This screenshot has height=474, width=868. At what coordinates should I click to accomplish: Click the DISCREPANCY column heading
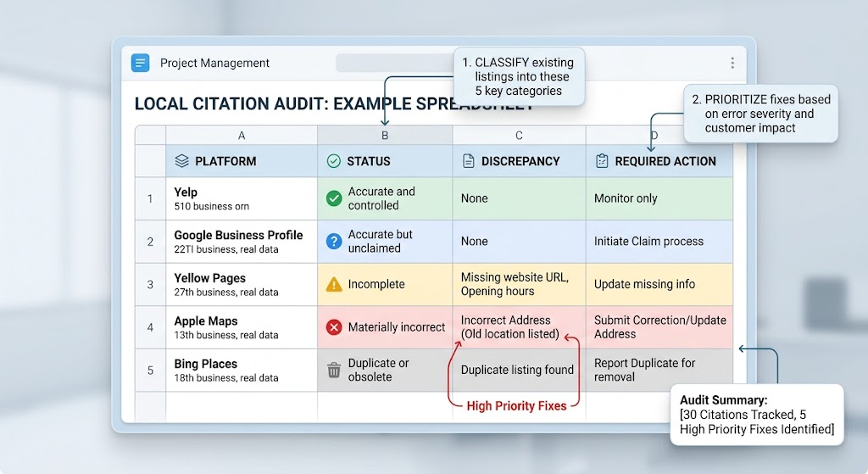tap(520, 161)
